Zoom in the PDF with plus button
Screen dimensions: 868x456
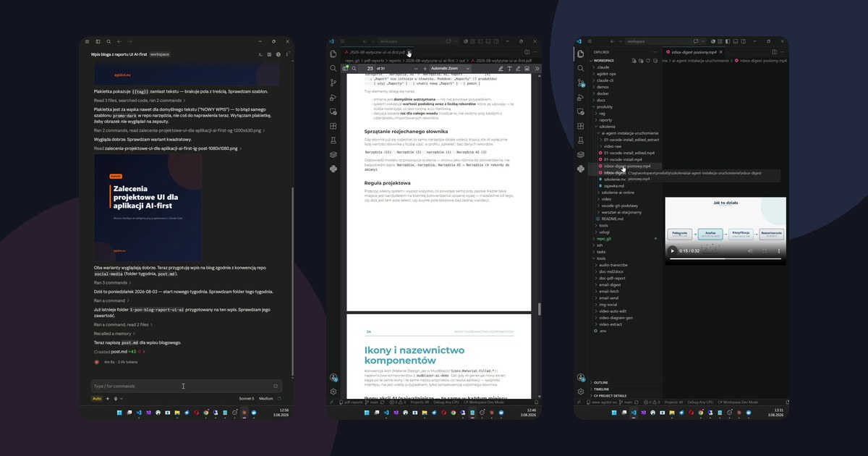point(425,68)
